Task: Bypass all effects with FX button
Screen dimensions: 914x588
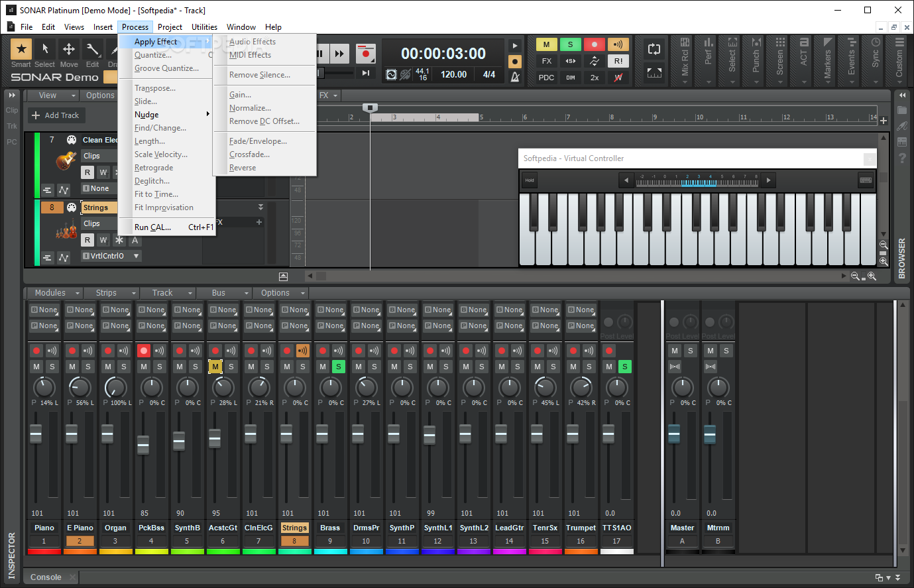Action: 546,61
